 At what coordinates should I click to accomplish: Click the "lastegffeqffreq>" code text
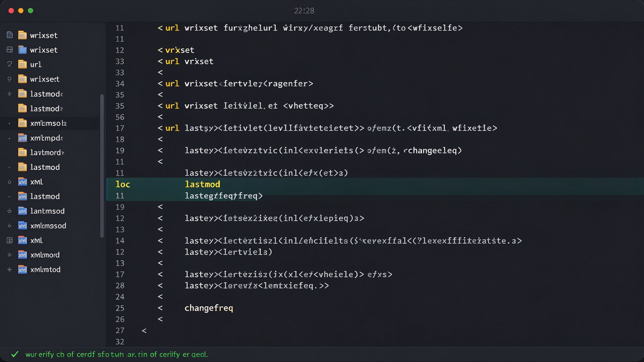[x=224, y=196]
